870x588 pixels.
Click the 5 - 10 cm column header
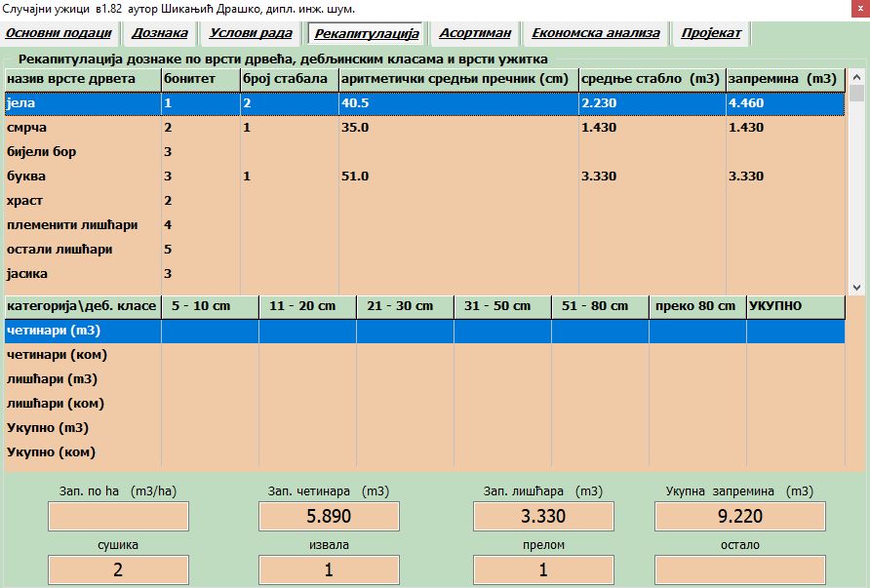(211, 307)
